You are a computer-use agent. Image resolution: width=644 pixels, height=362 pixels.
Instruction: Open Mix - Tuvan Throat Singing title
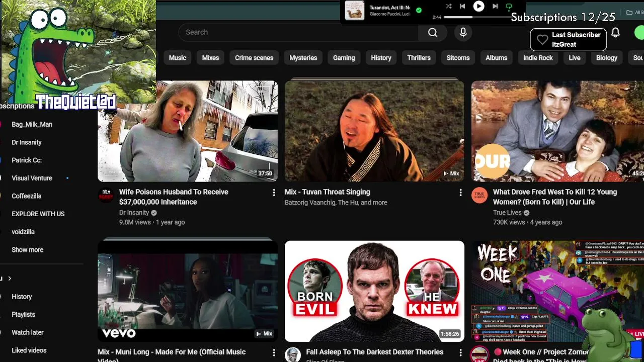coord(328,192)
